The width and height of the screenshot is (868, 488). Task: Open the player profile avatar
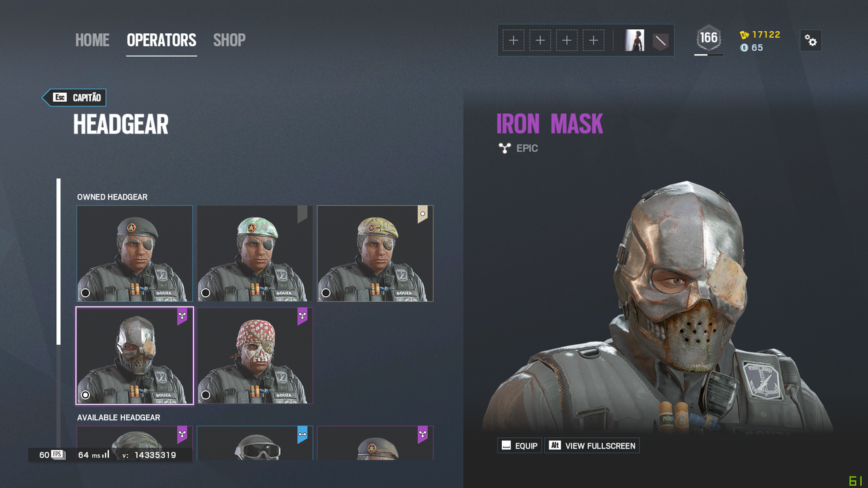[635, 41]
